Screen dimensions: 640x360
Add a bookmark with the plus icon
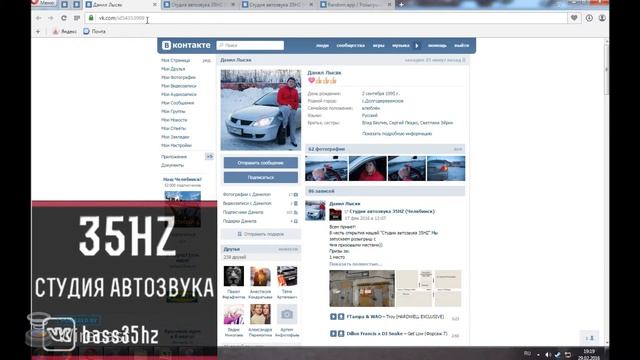tap(38, 31)
